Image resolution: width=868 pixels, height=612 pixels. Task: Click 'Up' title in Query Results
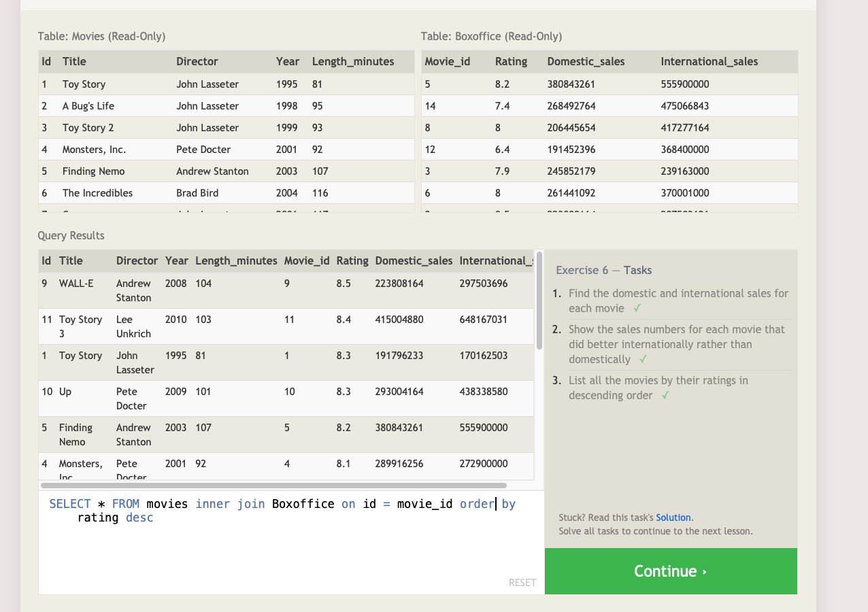(65, 392)
